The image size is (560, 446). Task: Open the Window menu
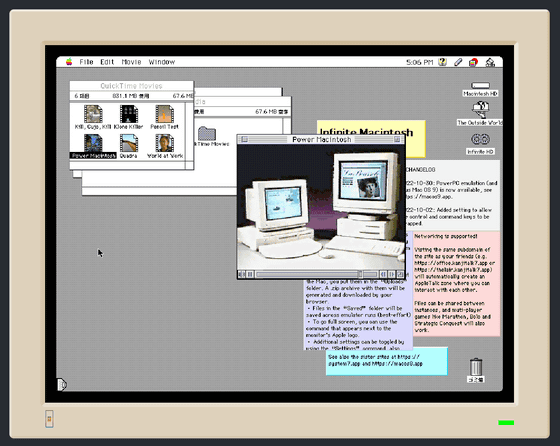pos(162,62)
